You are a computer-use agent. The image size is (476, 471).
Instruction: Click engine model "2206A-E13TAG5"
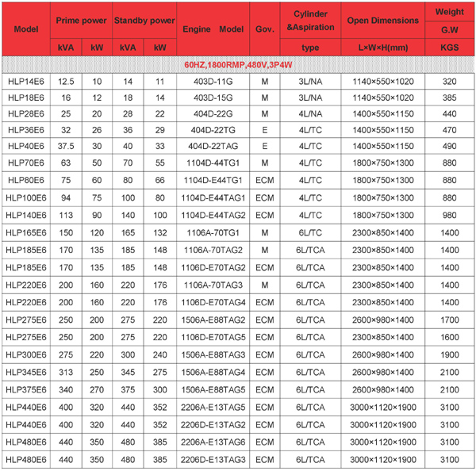point(213,408)
